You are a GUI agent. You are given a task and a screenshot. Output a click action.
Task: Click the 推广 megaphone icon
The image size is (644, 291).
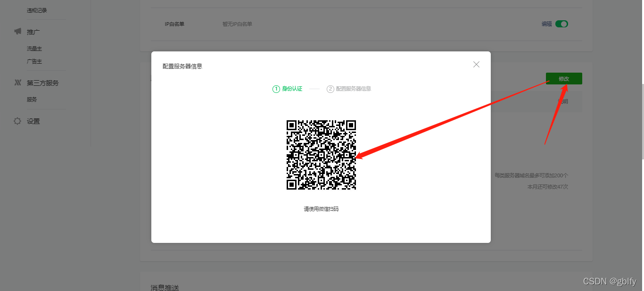(17, 32)
